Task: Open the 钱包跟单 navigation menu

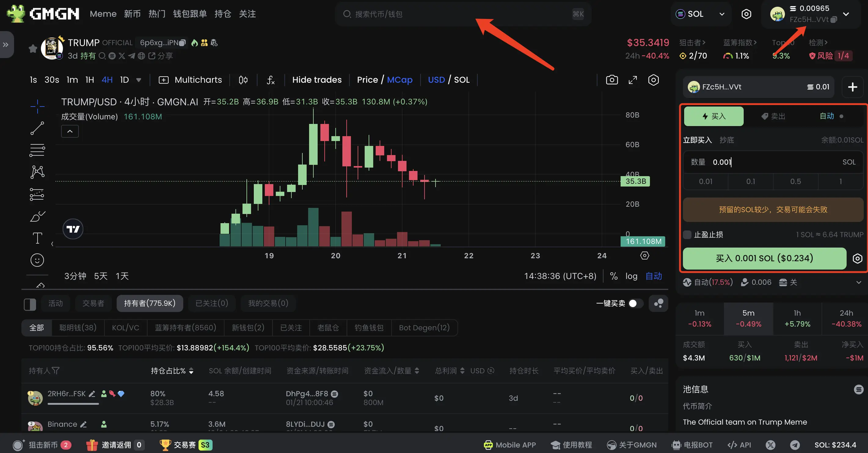Action: (190, 14)
